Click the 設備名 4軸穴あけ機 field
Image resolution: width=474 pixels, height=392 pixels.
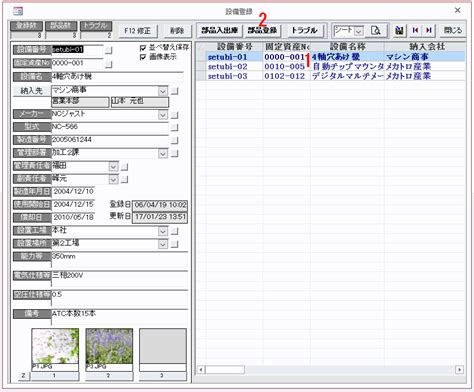point(117,77)
